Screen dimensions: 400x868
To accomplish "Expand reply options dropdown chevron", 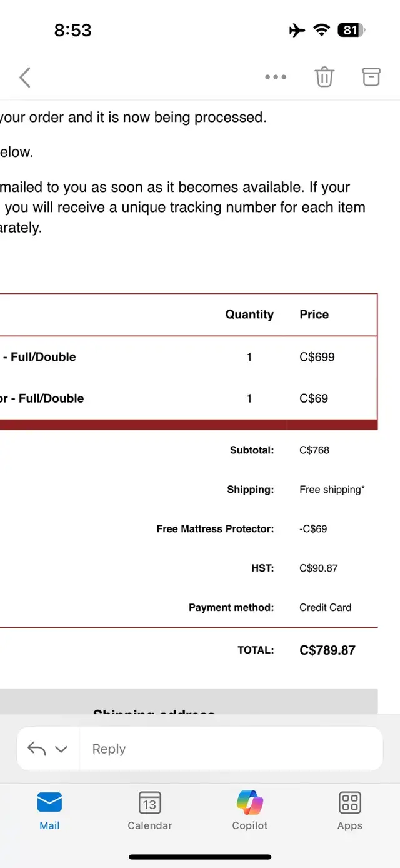I will click(61, 749).
